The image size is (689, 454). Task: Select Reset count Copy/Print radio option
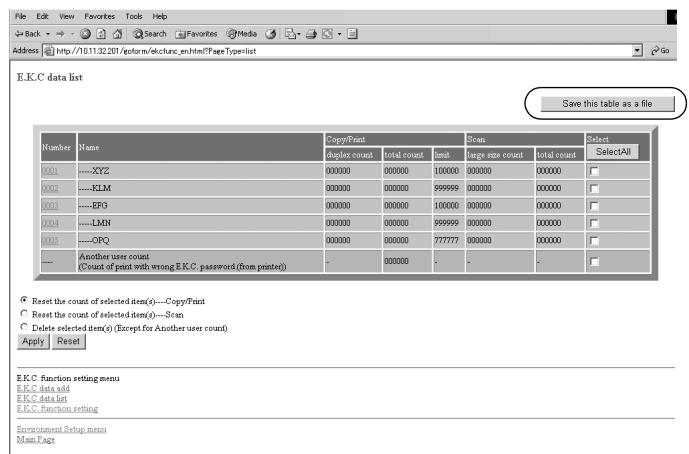click(x=24, y=300)
